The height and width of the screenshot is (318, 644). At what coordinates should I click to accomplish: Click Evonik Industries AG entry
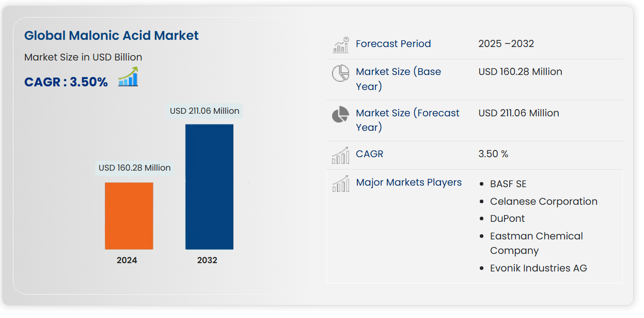(539, 268)
